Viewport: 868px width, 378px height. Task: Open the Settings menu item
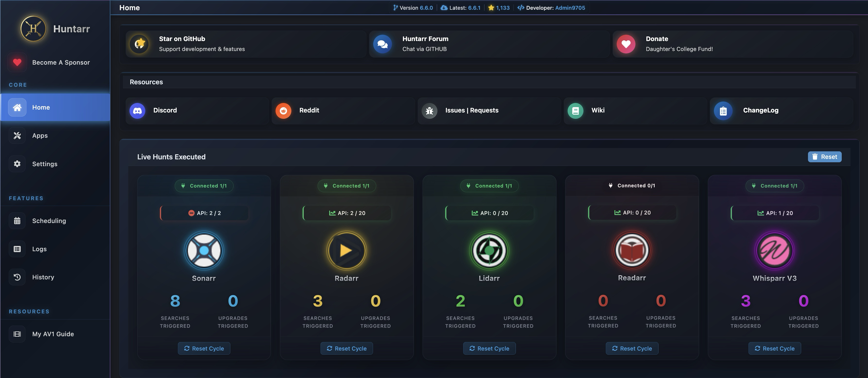55,164
